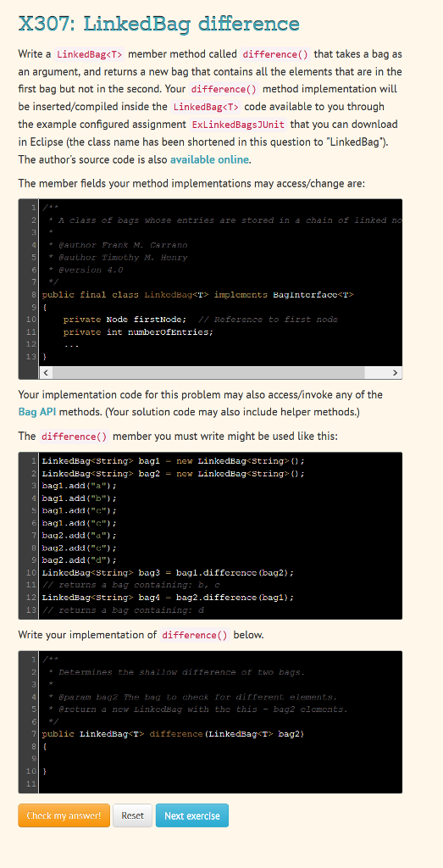Click the 'private Node firstNode;' code line
The image size is (443, 868).
pos(125,320)
